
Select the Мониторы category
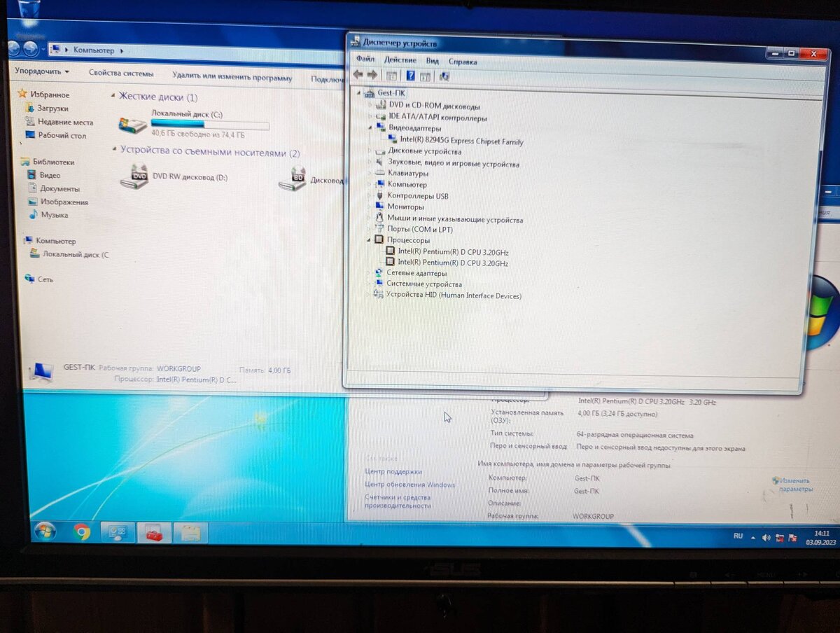coord(405,207)
